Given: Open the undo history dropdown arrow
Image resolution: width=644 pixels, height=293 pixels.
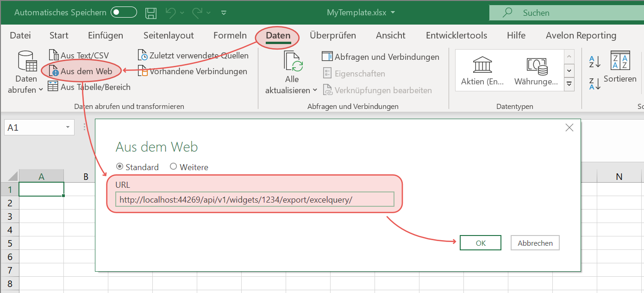Looking at the screenshot, I should click(181, 13).
